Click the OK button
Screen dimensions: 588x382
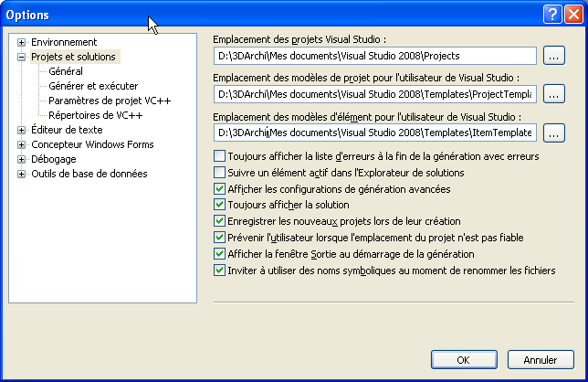click(x=463, y=359)
